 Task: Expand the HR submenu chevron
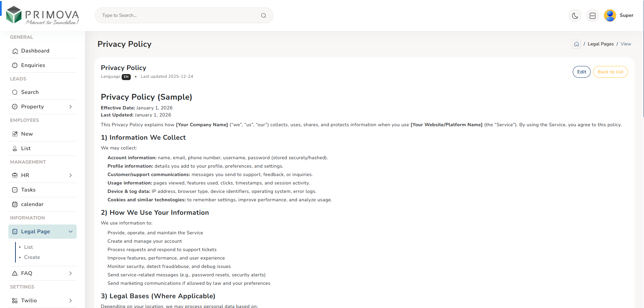(71, 175)
